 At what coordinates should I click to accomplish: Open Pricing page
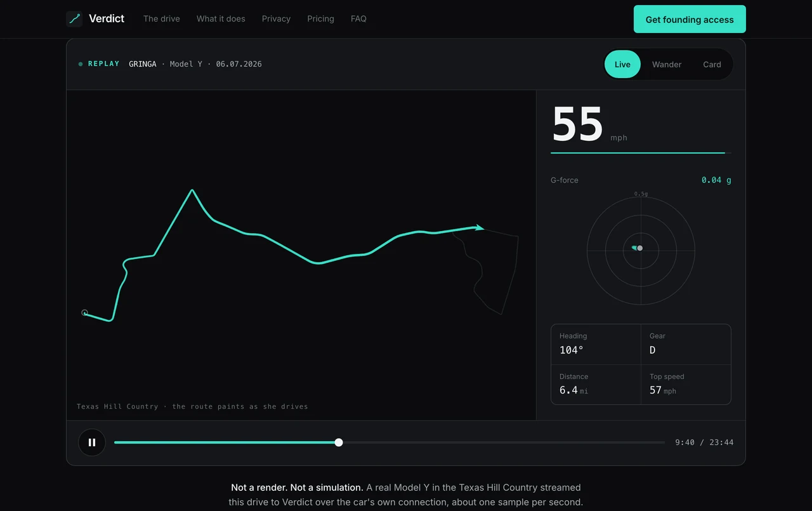[320, 18]
